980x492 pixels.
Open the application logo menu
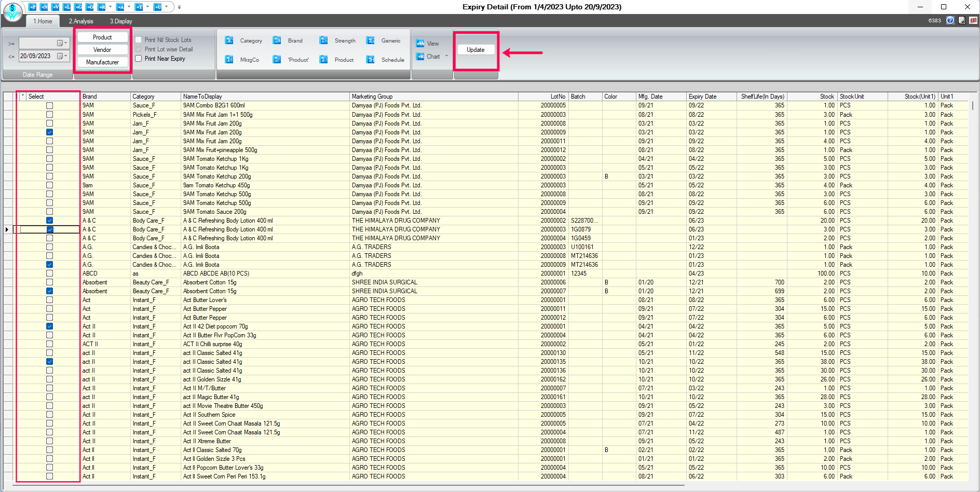click(12, 11)
